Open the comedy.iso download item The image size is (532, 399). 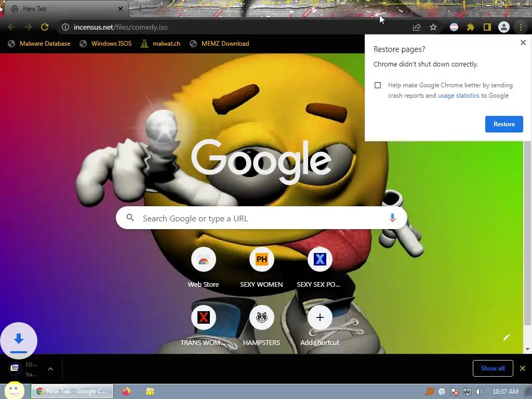coord(24,369)
